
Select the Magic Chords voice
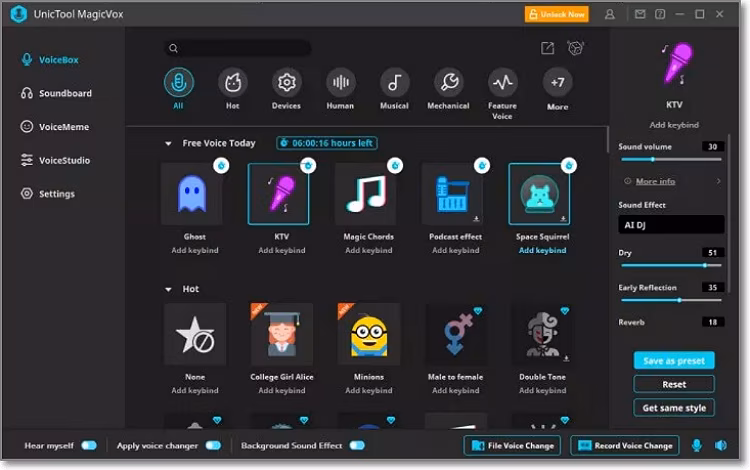coord(365,194)
